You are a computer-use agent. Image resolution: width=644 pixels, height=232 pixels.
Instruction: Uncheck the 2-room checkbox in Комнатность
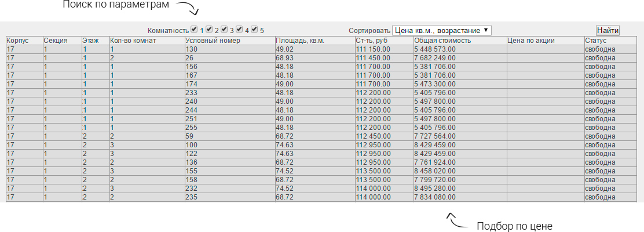pos(210,29)
